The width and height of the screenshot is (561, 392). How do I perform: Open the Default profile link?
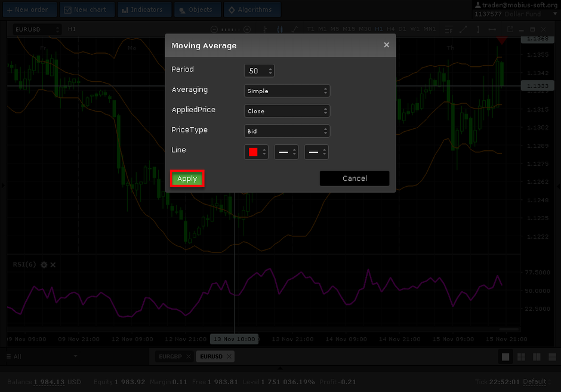pyautogui.click(x=535, y=382)
